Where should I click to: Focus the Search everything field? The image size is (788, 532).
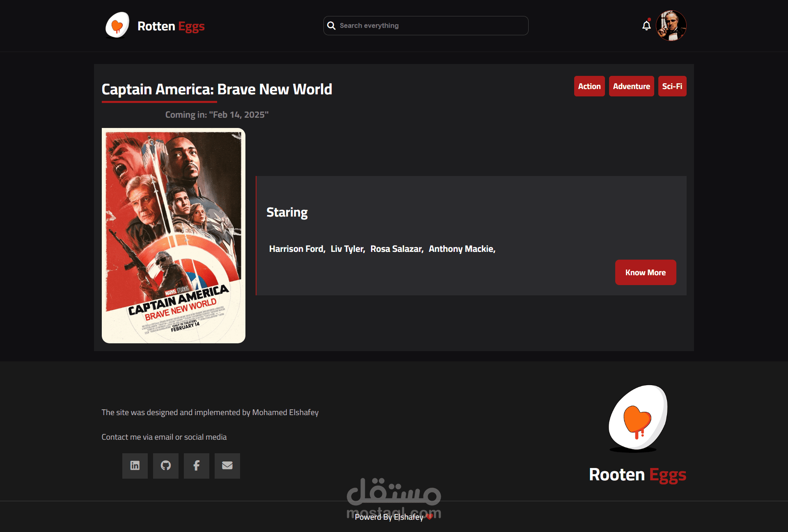tap(431, 25)
